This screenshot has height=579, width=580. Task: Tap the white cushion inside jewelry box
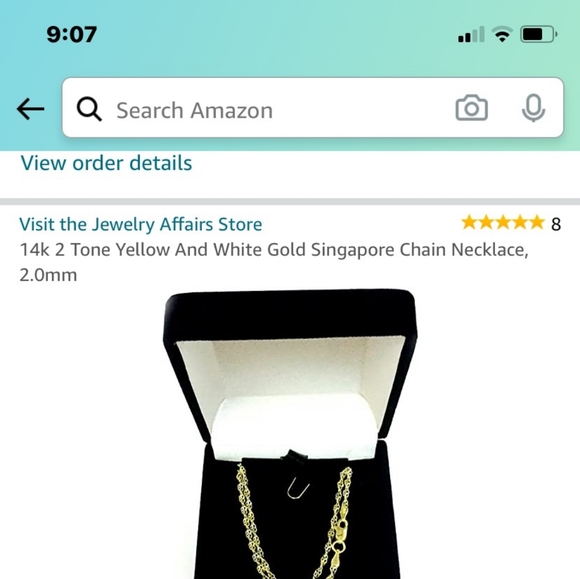(294, 425)
